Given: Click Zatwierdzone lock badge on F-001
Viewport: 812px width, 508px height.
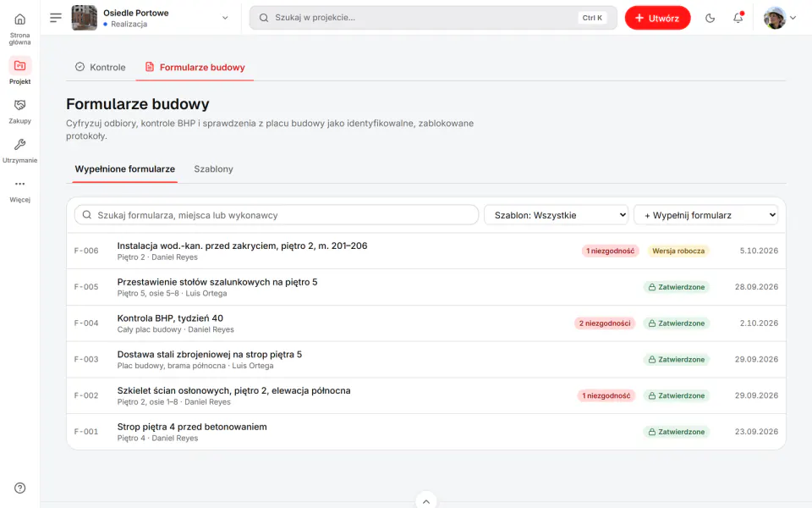Looking at the screenshot, I should (676, 432).
